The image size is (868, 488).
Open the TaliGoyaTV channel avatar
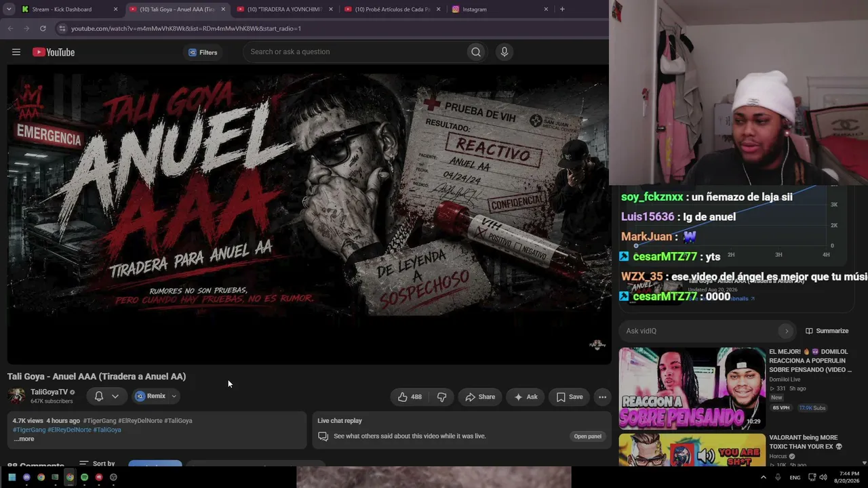(x=16, y=396)
